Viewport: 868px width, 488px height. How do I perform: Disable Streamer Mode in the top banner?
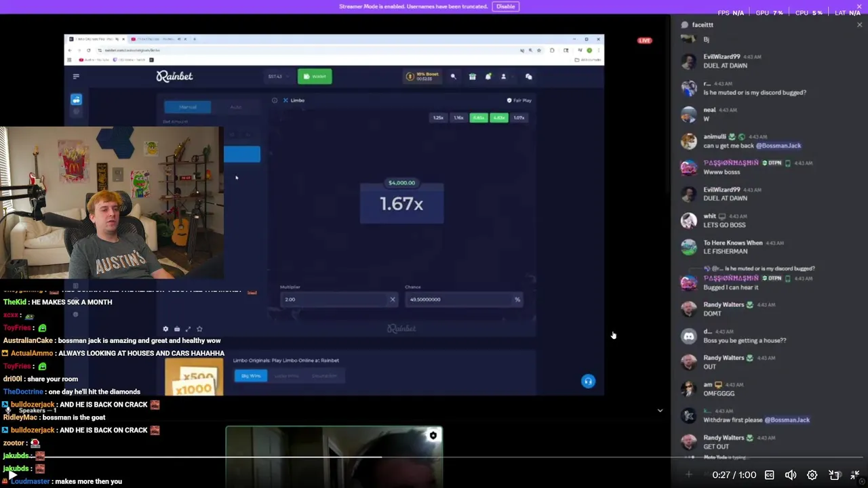tap(505, 6)
